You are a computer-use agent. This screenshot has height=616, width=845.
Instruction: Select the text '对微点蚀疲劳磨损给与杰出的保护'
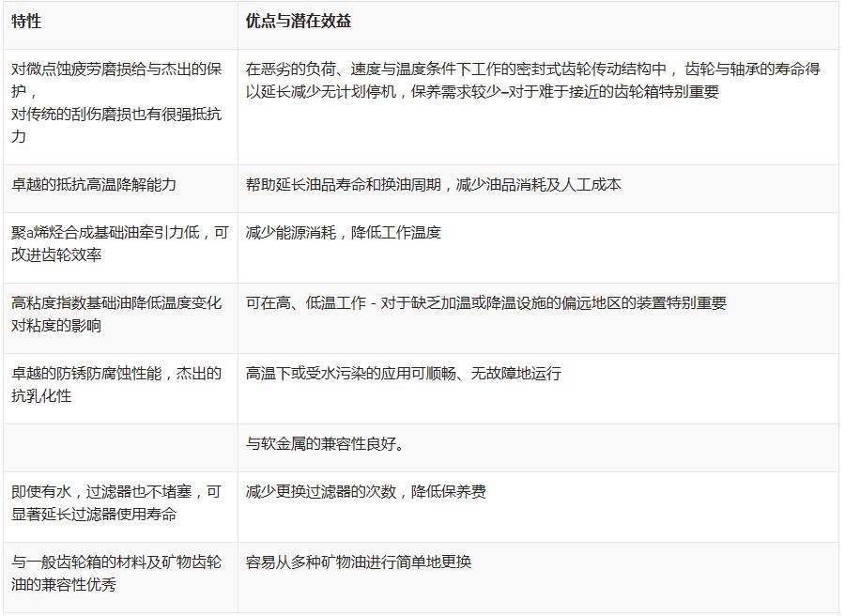coord(116,80)
